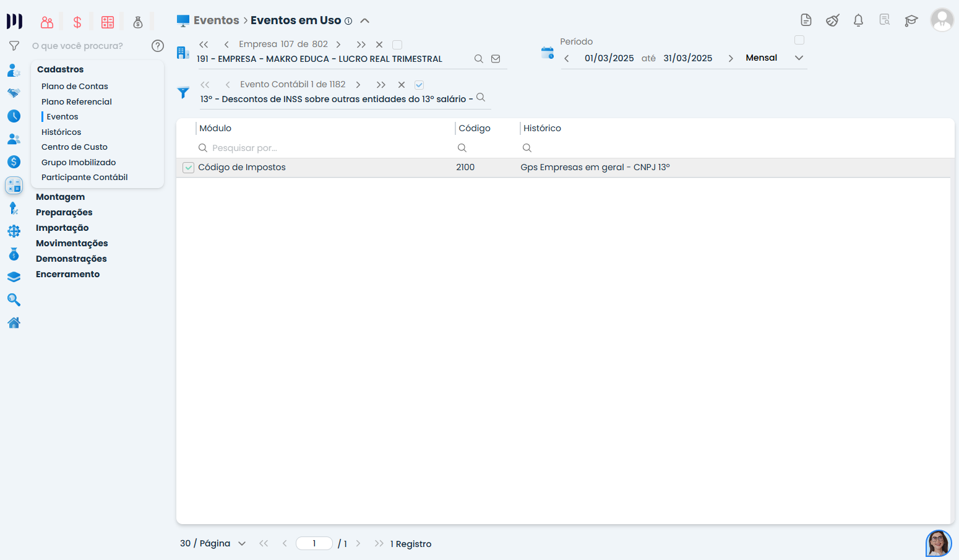Open the graduation cap training icon

click(911, 20)
